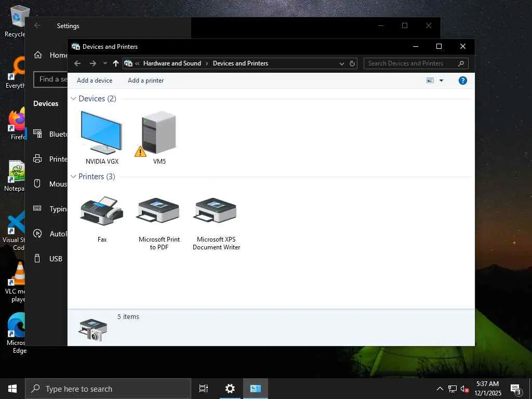The width and height of the screenshot is (532, 399).
Task: Click Hardware and Sound breadcrumb
Action: coord(172,63)
